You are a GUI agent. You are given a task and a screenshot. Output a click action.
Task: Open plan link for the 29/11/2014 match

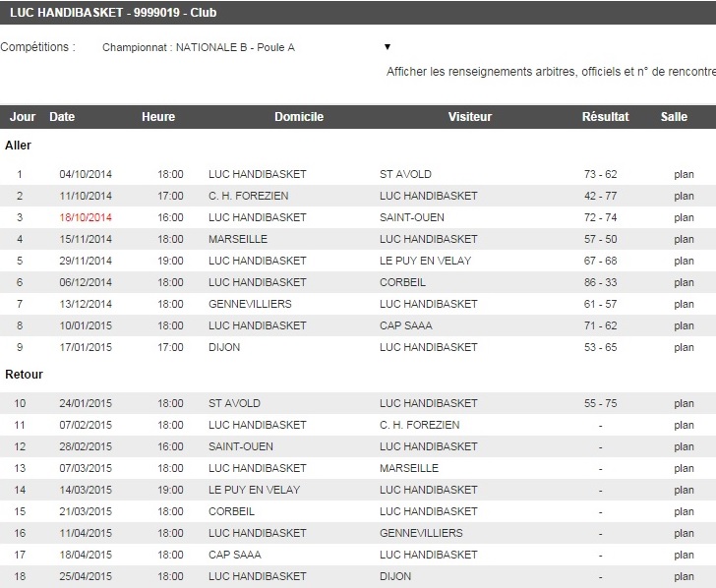tap(685, 261)
